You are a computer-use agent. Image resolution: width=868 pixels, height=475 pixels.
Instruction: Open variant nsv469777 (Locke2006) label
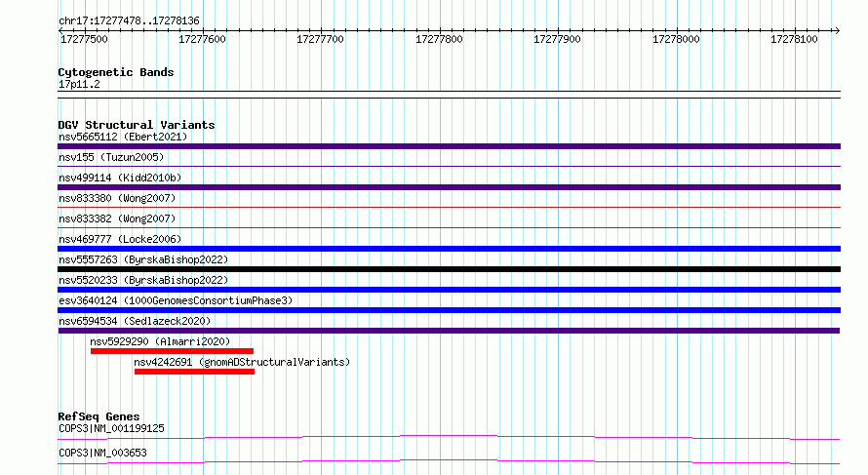coord(120,239)
